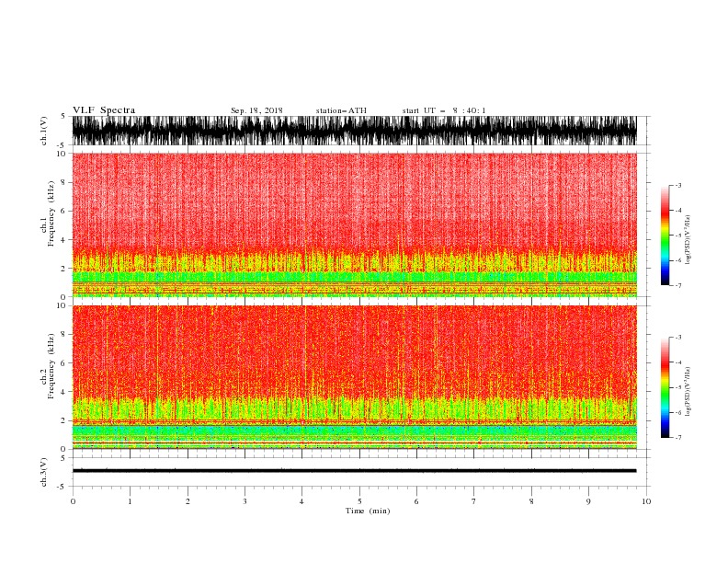Click the 3 tick on Time axis
Image resolution: width=728 pixels, height=563 pixels.
click(x=245, y=501)
